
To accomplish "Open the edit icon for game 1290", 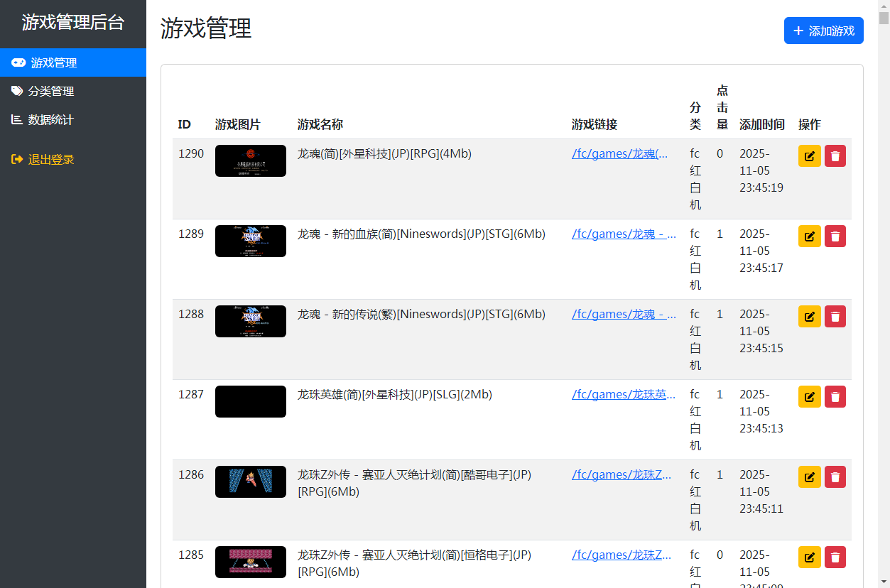I will (809, 156).
